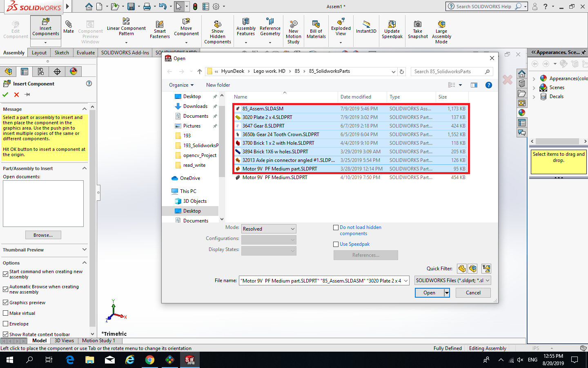The width and height of the screenshot is (588, 368).
Task: Click Smart Fasteners icon
Action: tap(160, 30)
